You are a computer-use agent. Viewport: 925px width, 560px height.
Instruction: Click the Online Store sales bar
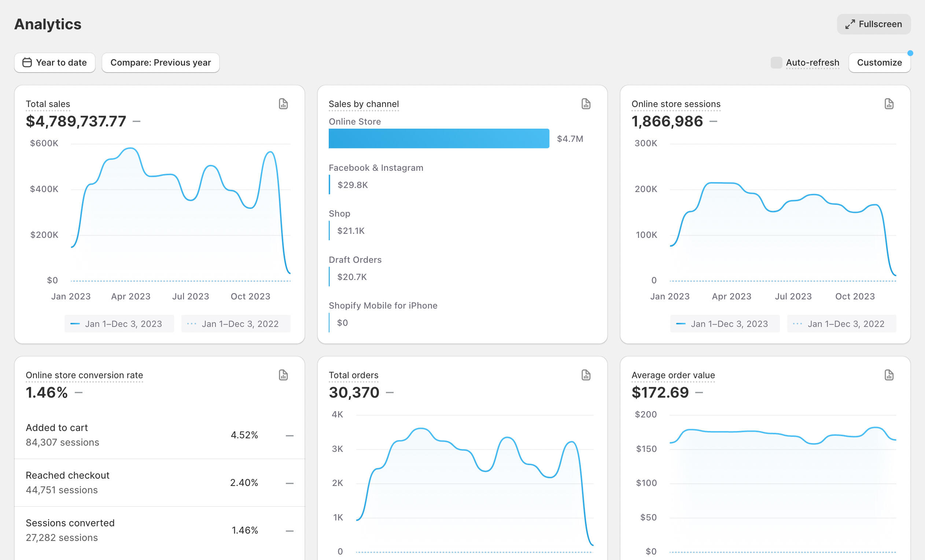[x=438, y=139]
